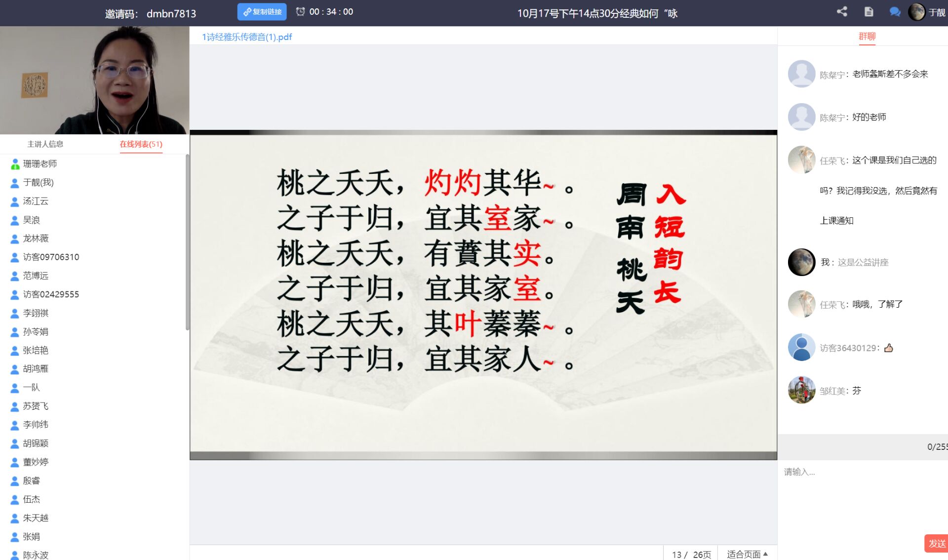Viewport: 948px width, 560px height.
Task: Toggle the chat bubbles icon
Action: (x=894, y=12)
